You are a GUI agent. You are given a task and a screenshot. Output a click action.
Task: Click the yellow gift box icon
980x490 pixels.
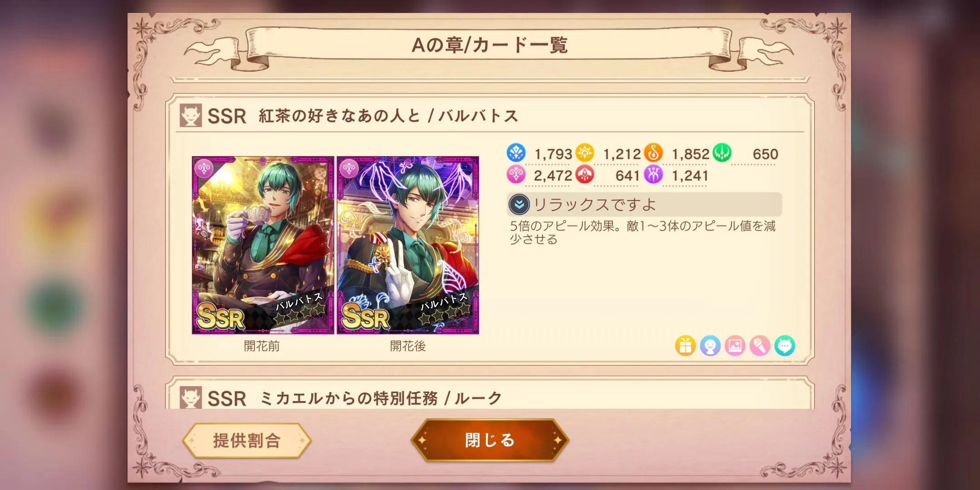pyautogui.click(x=685, y=346)
